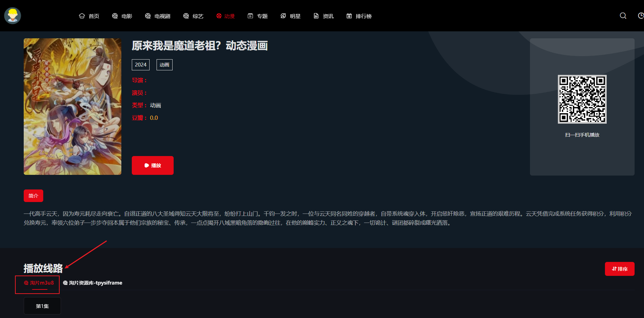Select the 动漫 anime menu item
644x318 pixels.
225,16
